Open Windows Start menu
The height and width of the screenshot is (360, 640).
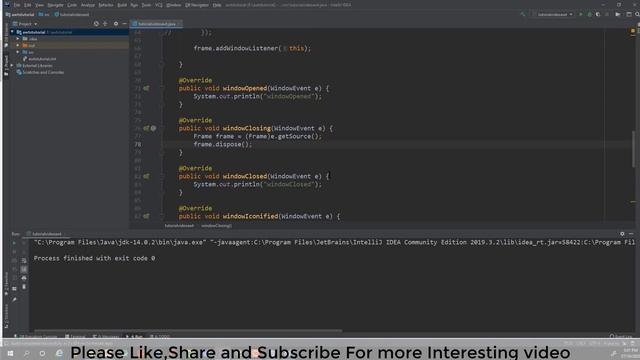[10, 353]
